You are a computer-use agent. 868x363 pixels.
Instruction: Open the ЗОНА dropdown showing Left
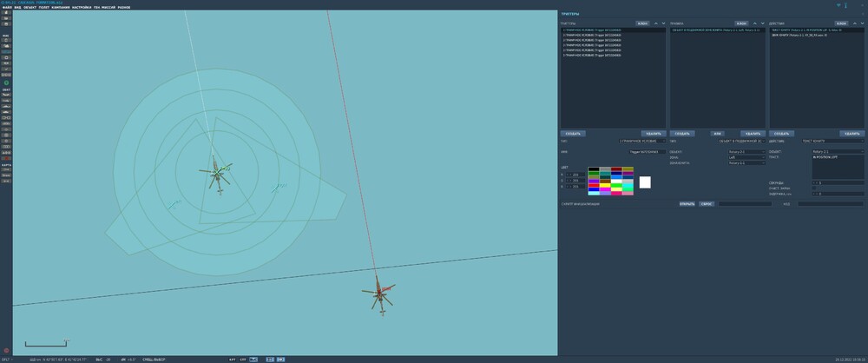pos(746,157)
